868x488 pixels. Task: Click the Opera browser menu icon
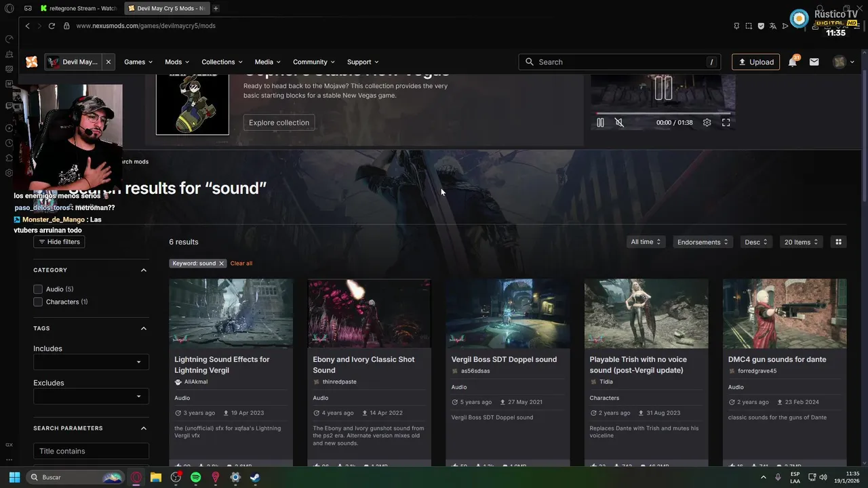pyautogui.click(x=9, y=8)
